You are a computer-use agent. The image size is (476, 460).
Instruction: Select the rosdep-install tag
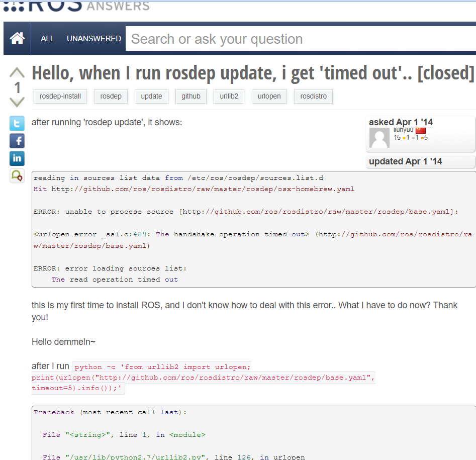point(60,96)
